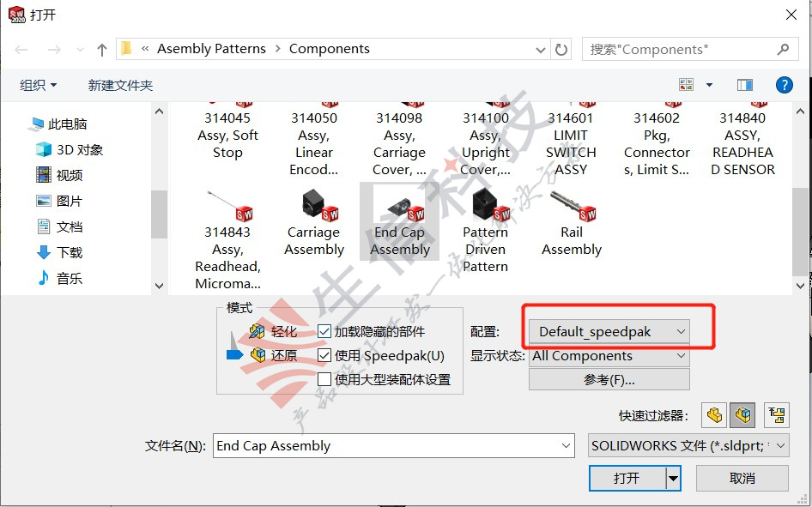The height and width of the screenshot is (507, 812).
Task: Filter by parts quick filter icon
Action: pos(714,415)
